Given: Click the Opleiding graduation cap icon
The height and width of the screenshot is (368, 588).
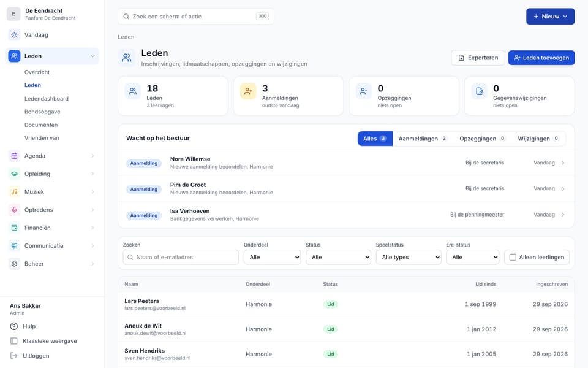Looking at the screenshot, I should pyautogui.click(x=14, y=174).
